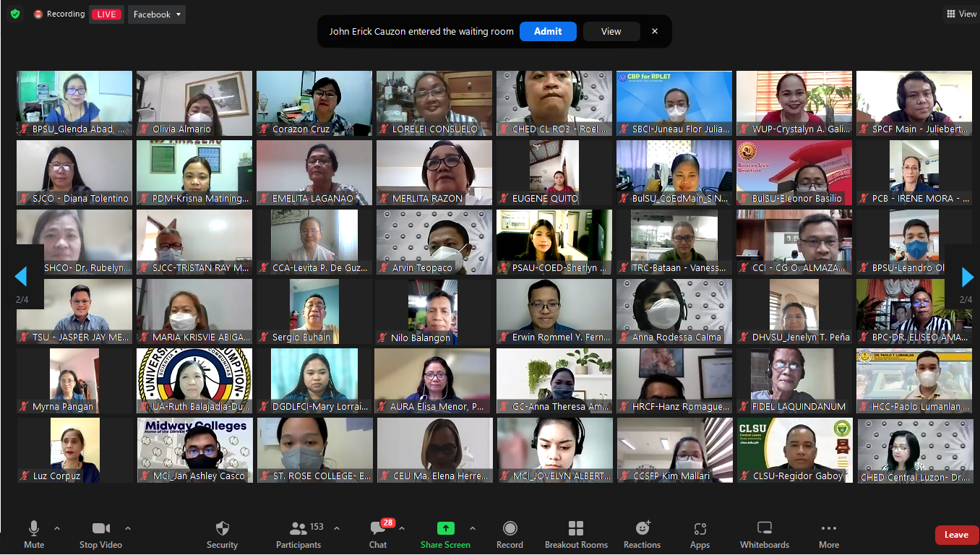Click the green encryption shield icon
Screen dimensions: 980x555
(x=15, y=14)
